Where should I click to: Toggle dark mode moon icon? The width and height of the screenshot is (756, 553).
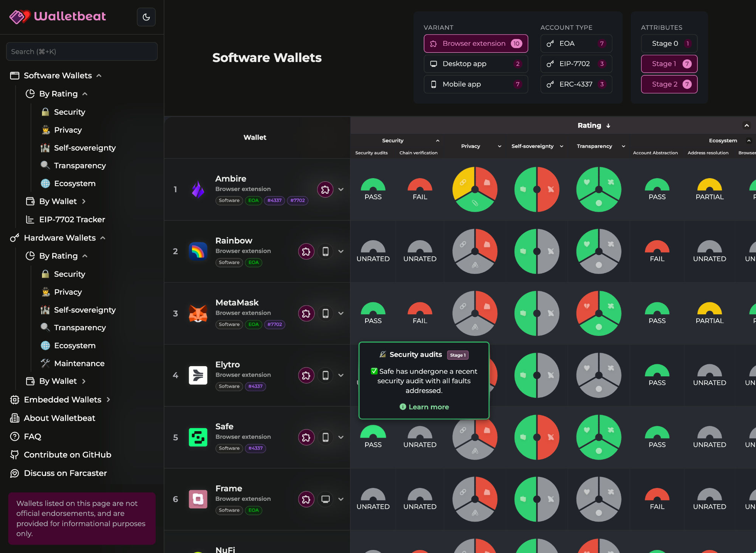tap(146, 17)
